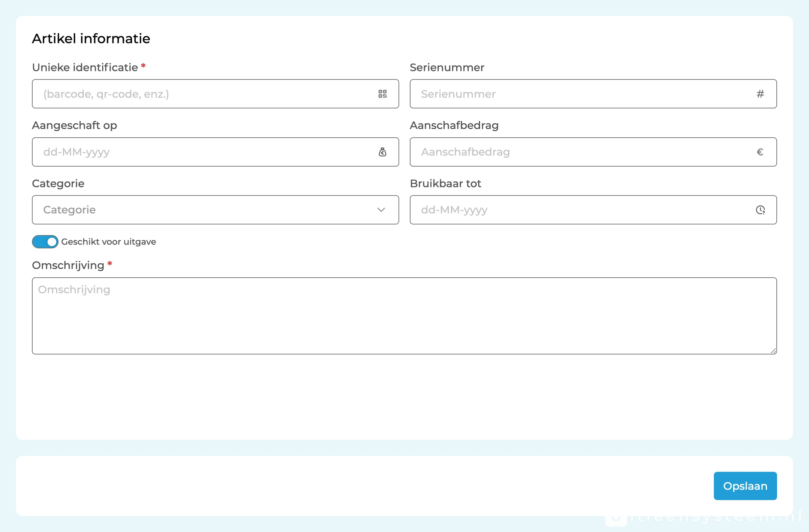Click the clock icon in Bruikbaar tot
Screen dimensions: 809x532
click(x=760, y=210)
